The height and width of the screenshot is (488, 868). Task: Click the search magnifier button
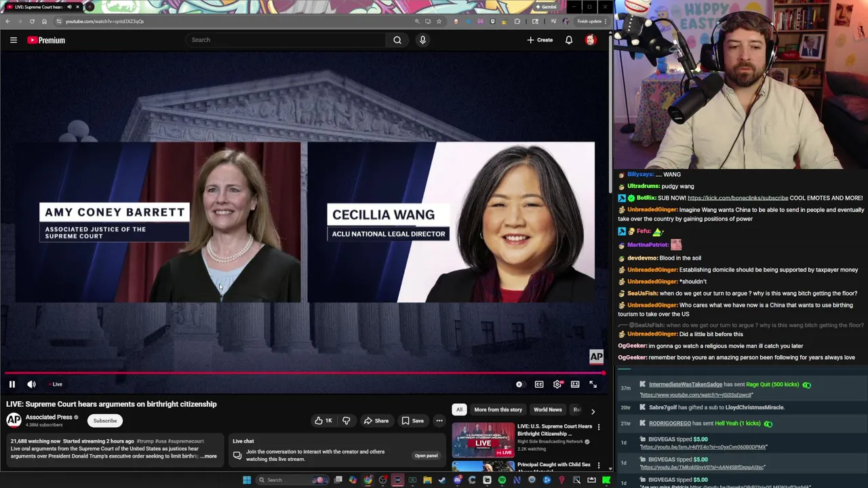click(397, 40)
